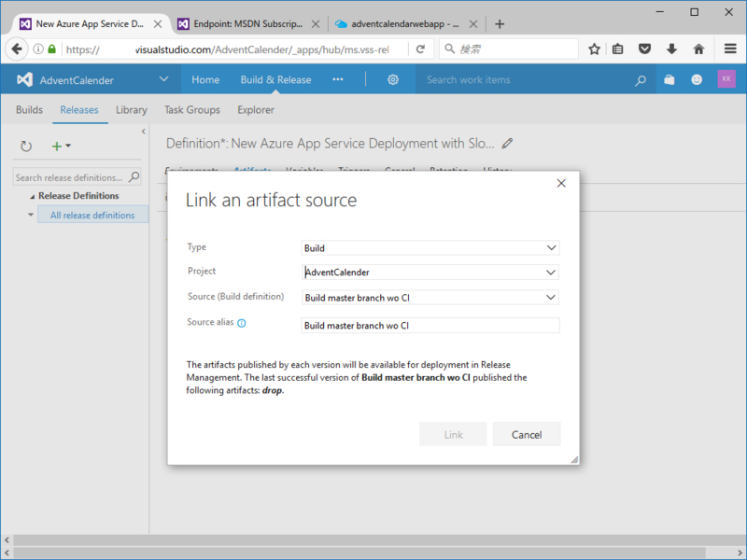
Task: Click the scroll-left arrow on the upper horizontal scrollbar
Action: (7, 540)
